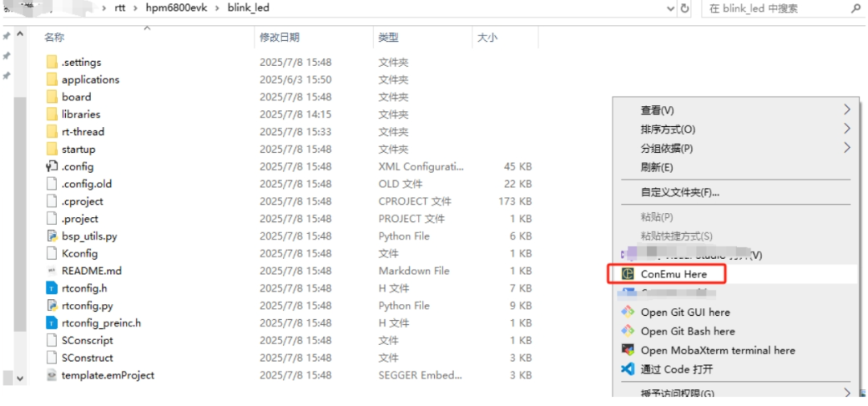Click the 2025/6/3 15:50 date of applications
Screen dimensions: 868x406
pyautogui.click(x=295, y=80)
